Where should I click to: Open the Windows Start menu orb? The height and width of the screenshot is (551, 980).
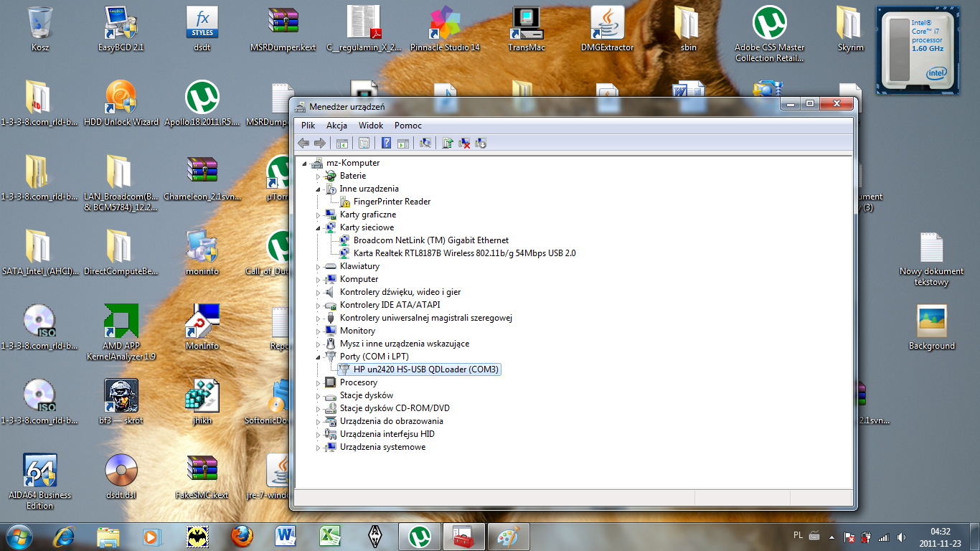18,536
